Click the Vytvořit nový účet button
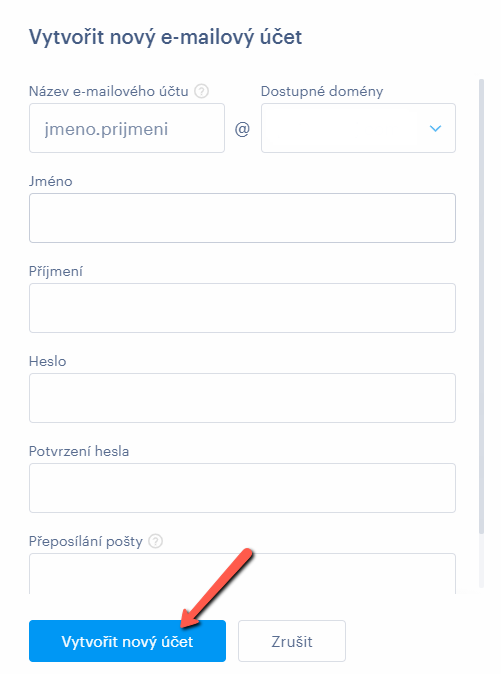 point(127,641)
